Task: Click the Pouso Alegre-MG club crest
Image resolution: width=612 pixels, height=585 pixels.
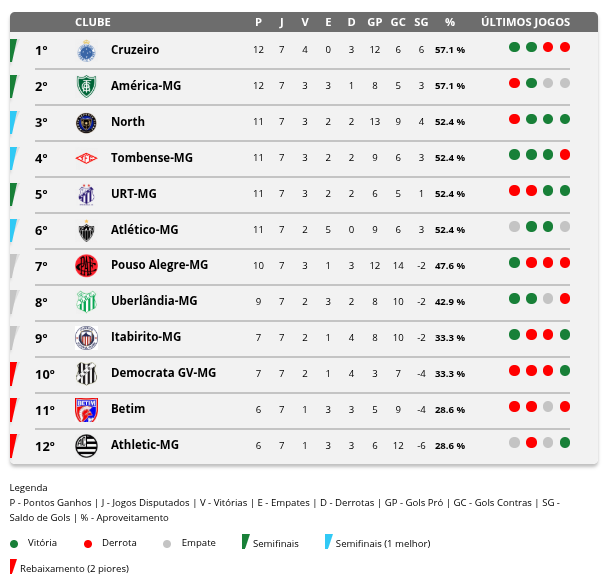Action: (86, 265)
